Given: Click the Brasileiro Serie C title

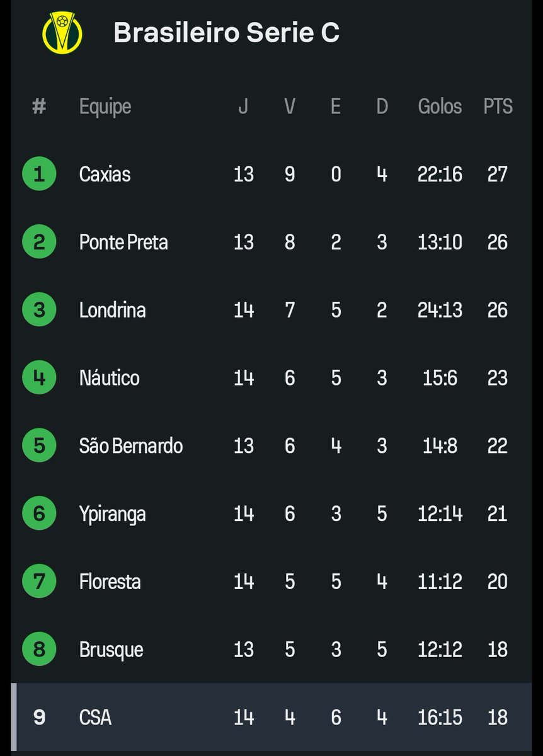Looking at the screenshot, I should 226,33.
